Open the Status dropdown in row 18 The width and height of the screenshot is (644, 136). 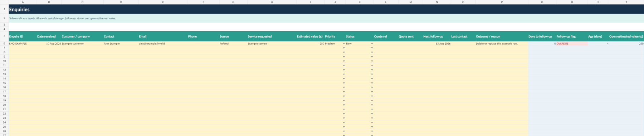tap(372, 96)
